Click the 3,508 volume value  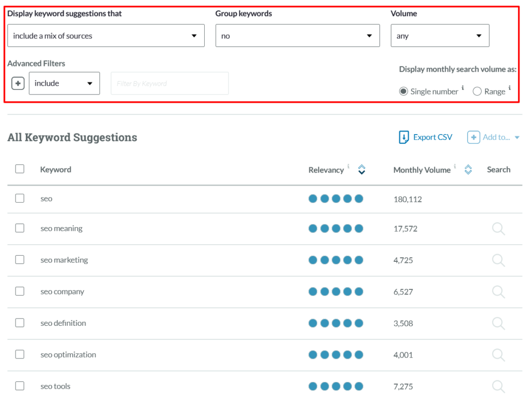[x=403, y=324]
